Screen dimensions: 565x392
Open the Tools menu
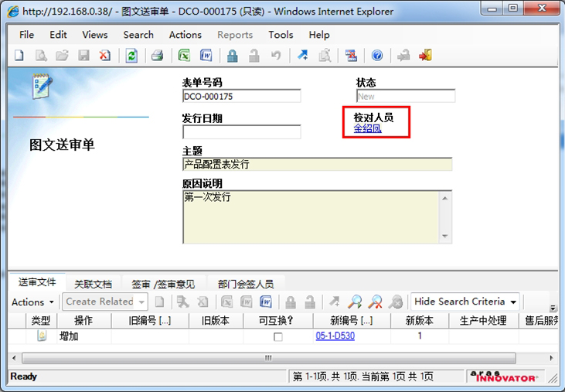281,35
